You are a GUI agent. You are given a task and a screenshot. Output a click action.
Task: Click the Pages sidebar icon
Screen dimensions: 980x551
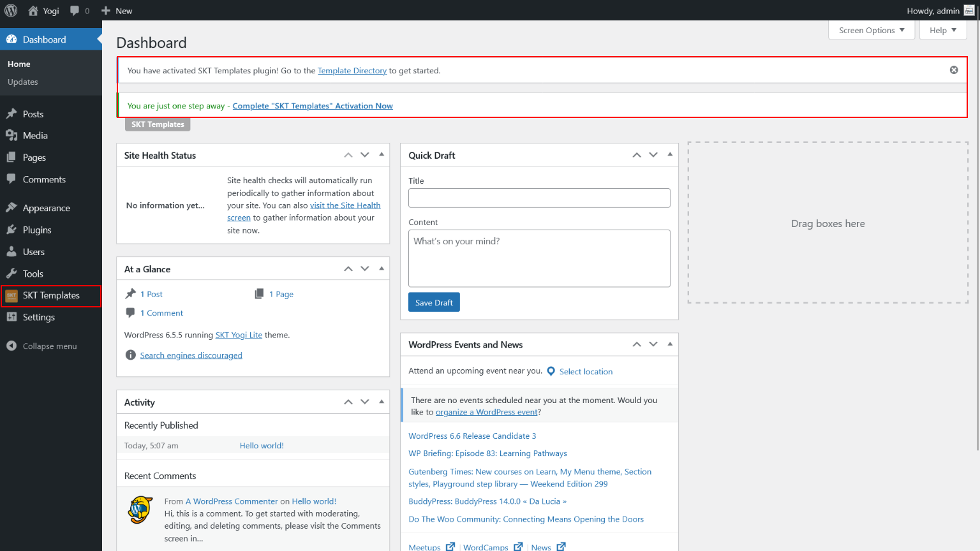(11, 157)
